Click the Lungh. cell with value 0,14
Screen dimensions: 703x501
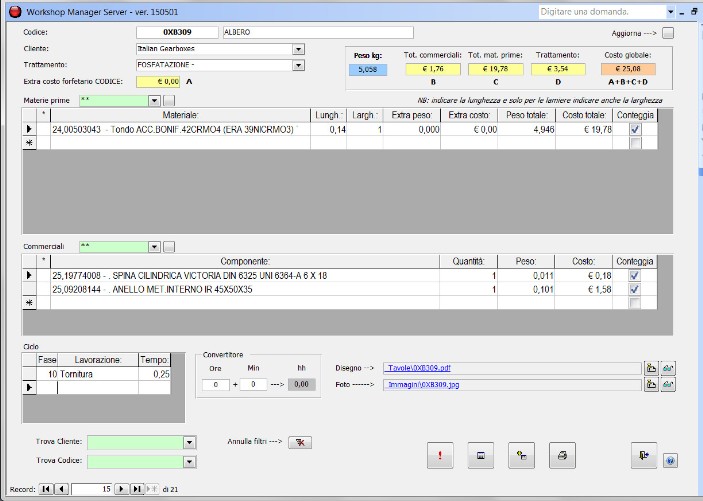pos(328,129)
